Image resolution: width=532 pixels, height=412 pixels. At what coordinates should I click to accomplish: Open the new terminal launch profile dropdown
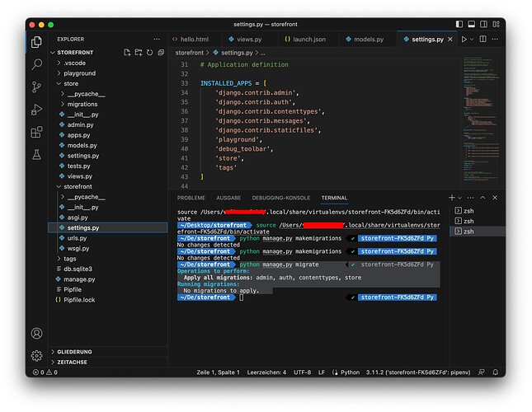pos(460,198)
